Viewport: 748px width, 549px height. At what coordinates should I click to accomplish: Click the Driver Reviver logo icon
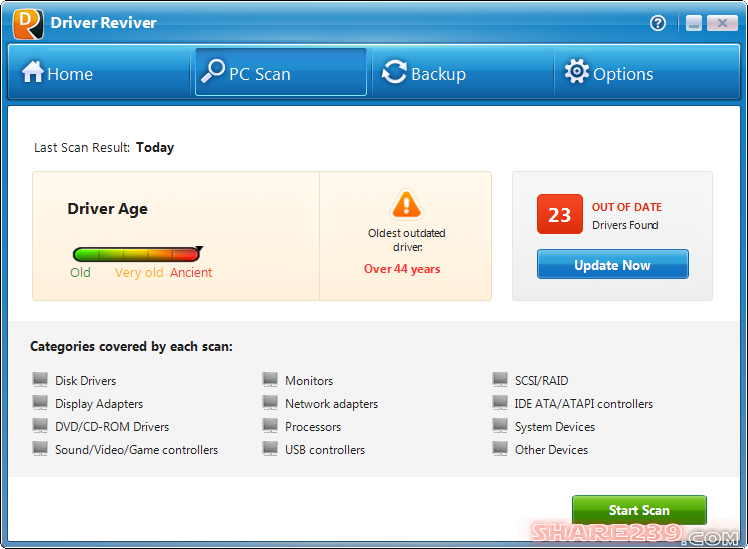(x=28, y=23)
